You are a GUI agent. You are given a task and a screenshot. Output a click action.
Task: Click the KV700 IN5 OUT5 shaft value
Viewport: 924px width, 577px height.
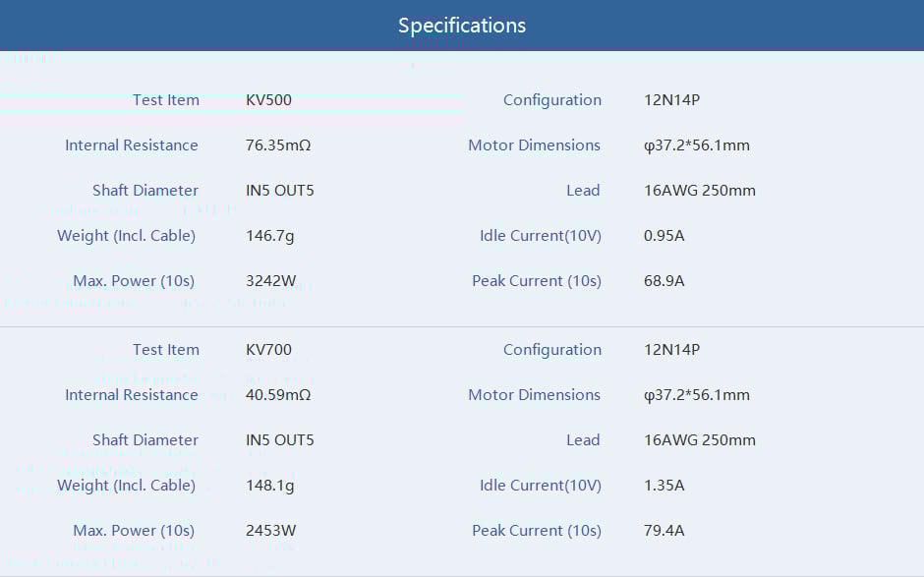pyautogui.click(x=279, y=440)
